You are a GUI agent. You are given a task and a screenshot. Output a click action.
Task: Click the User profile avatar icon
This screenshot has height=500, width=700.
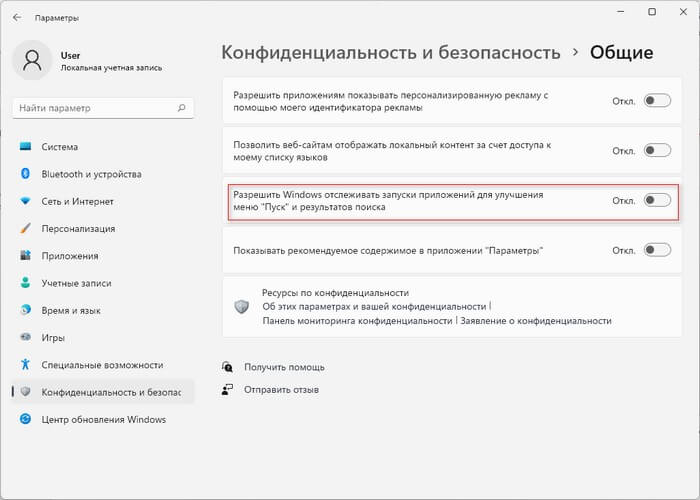[32, 60]
